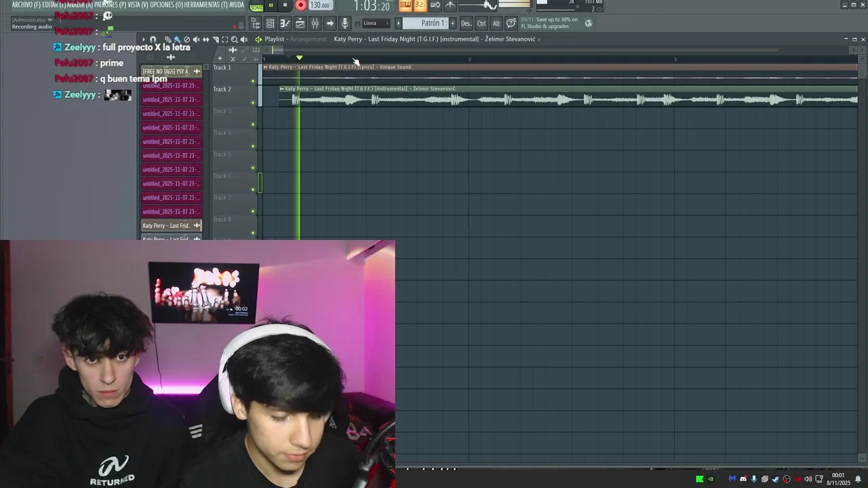Select the Delete tool in Playlist toolbar
The height and width of the screenshot is (488, 868).
[186, 40]
